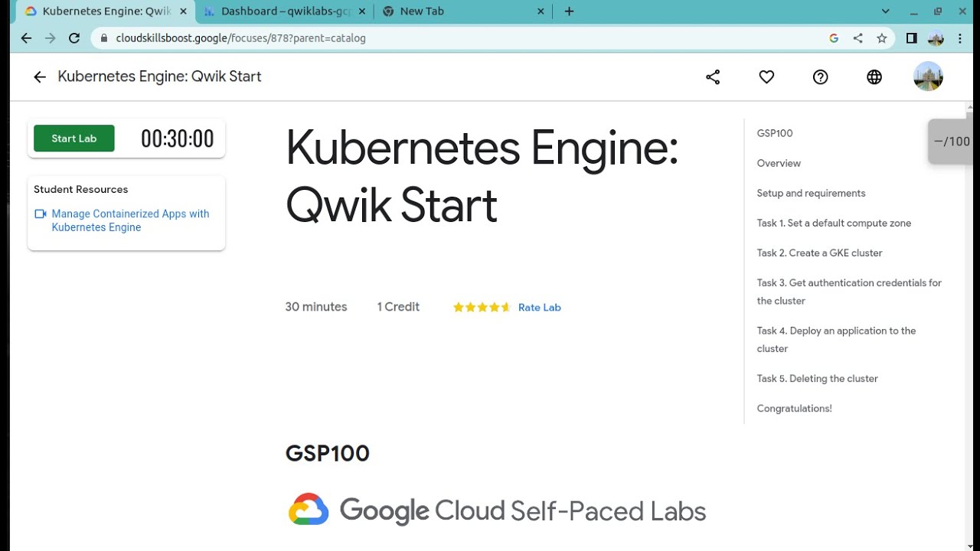Open the language globe icon
The image size is (980, 551).
(874, 77)
